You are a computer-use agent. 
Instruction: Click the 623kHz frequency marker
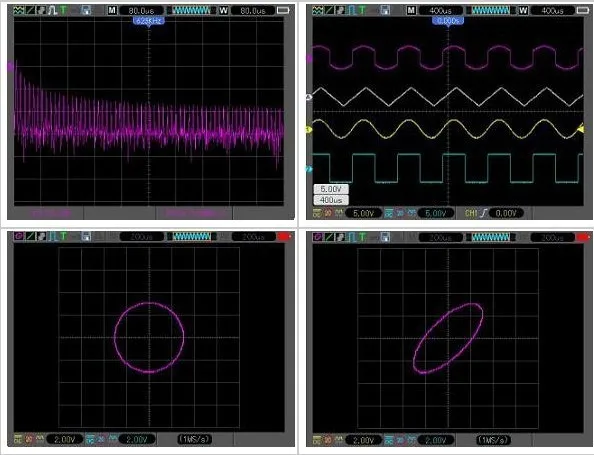(149, 21)
